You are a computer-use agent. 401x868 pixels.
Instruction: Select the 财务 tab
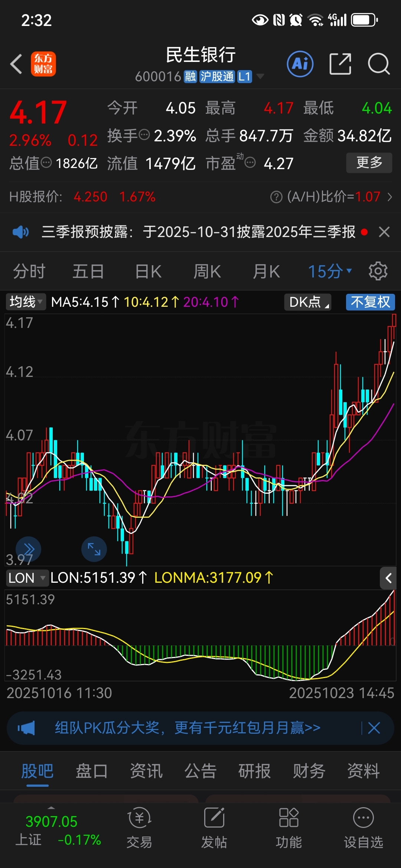coord(309,772)
